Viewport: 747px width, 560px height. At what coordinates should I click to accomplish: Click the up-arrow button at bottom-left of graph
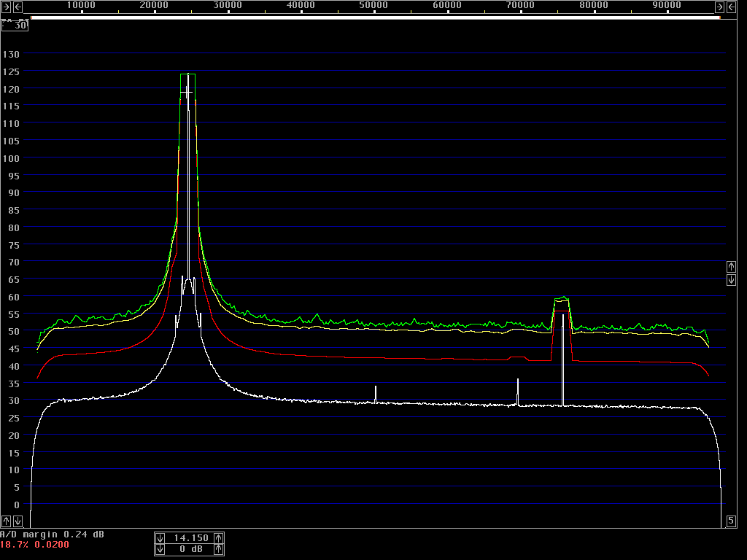click(6, 521)
